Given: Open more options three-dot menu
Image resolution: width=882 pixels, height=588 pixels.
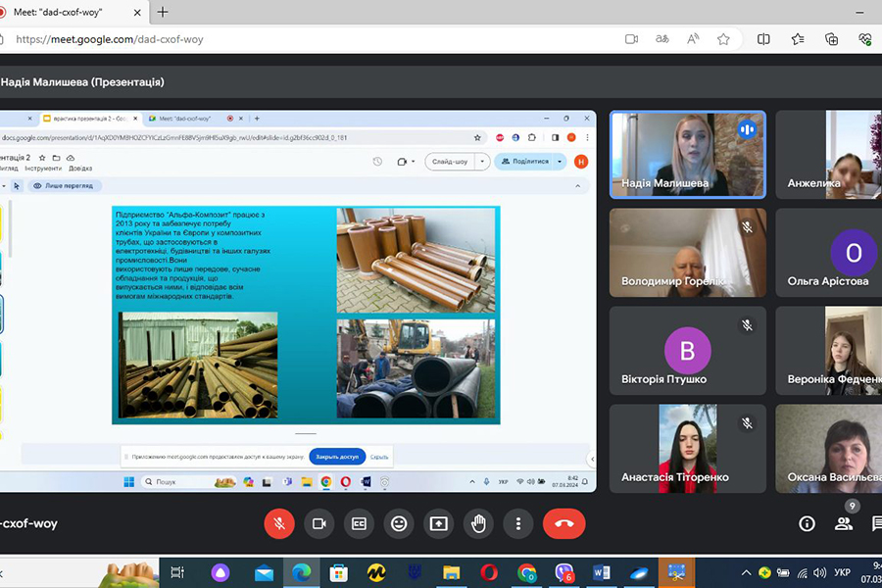Looking at the screenshot, I should (x=517, y=523).
